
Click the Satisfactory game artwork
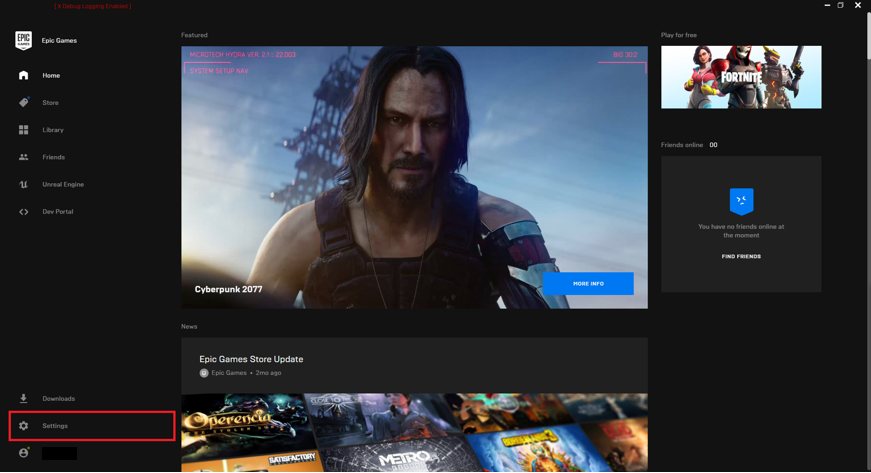(x=293, y=459)
